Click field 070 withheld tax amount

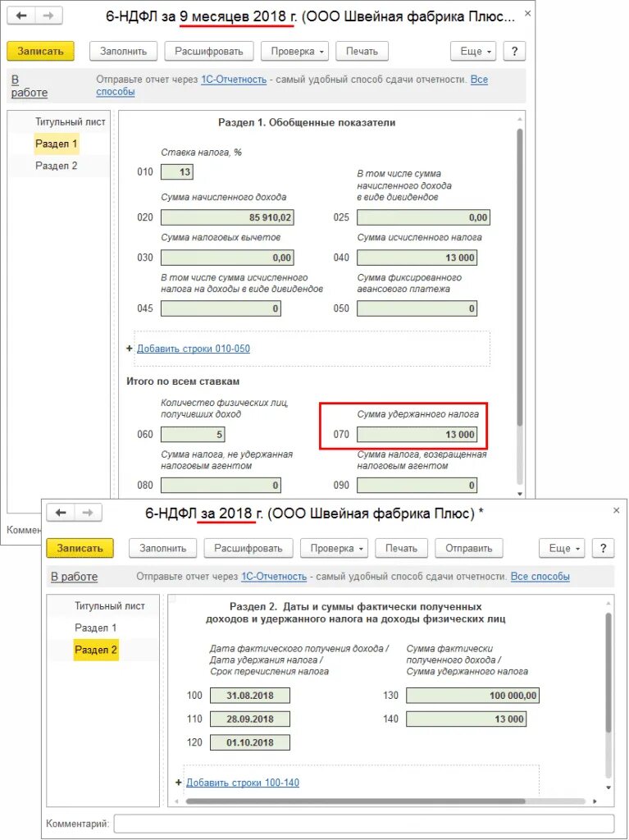coord(417,435)
